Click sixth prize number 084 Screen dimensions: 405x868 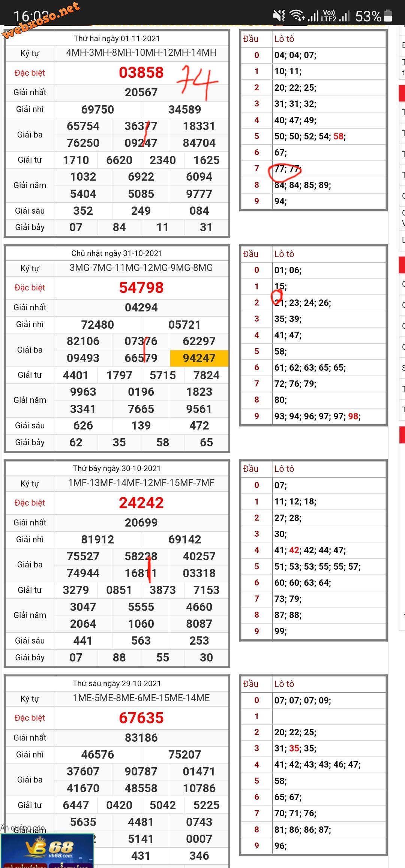pyautogui.click(x=199, y=211)
